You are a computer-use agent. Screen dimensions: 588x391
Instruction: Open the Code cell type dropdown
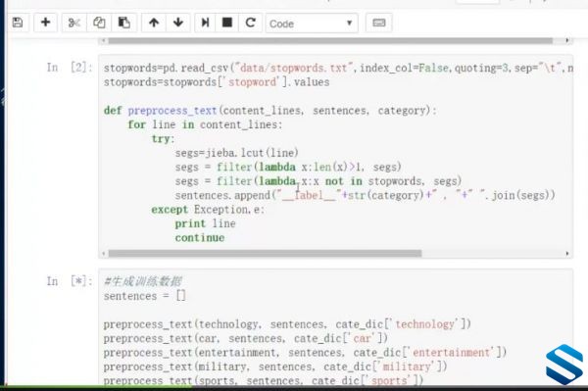312,24
